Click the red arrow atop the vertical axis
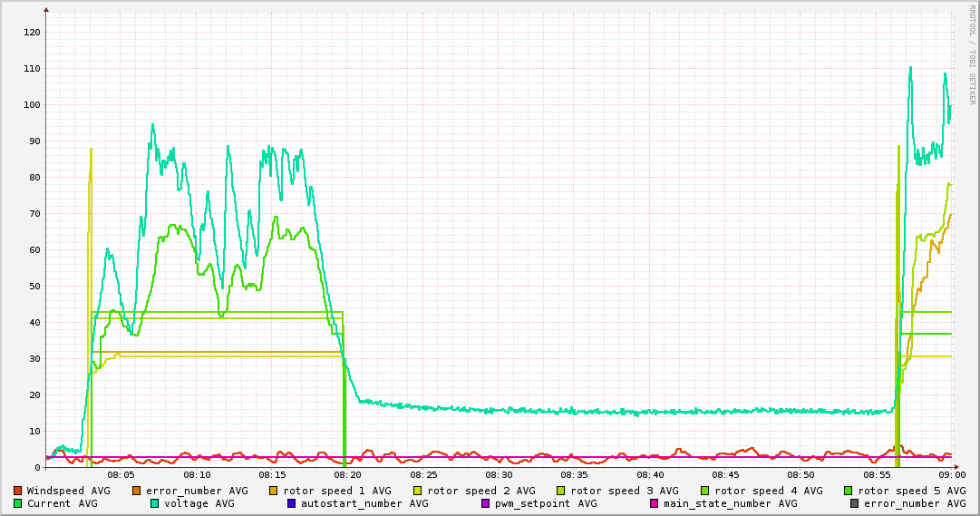The width and height of the screenshot is (980, 516). [x=46, y=10]
